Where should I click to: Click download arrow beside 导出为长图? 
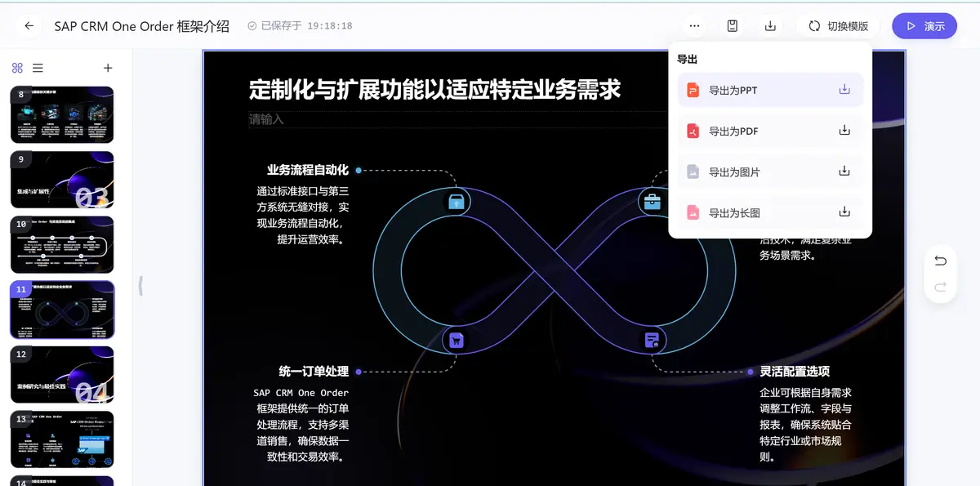pyautogui.click(x=844, y=212)
